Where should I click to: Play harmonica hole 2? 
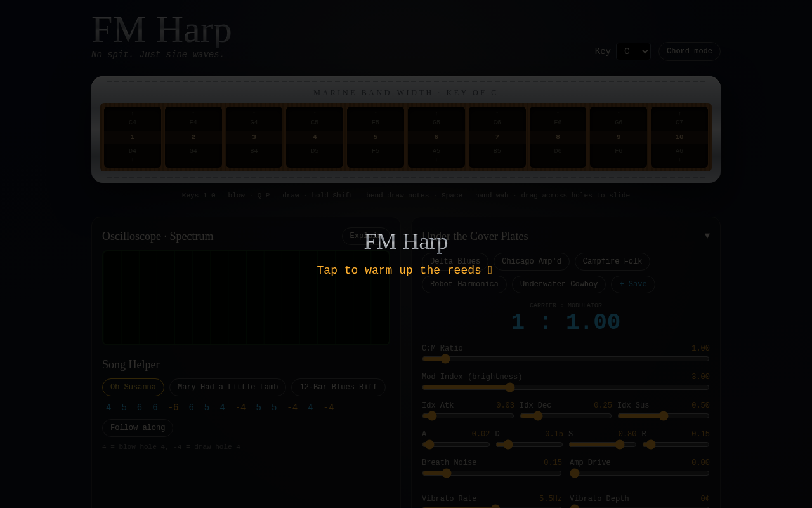pos(193,137)
